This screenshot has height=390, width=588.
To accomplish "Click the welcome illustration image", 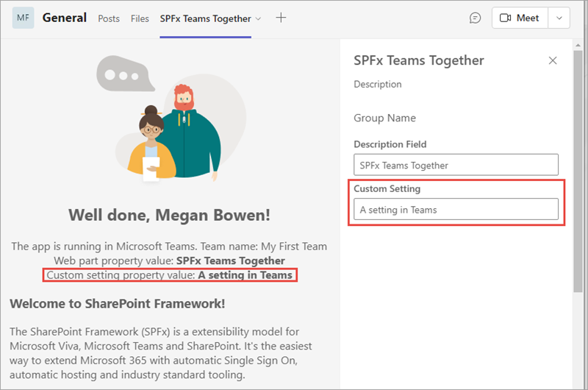I will tap(171, 118).
